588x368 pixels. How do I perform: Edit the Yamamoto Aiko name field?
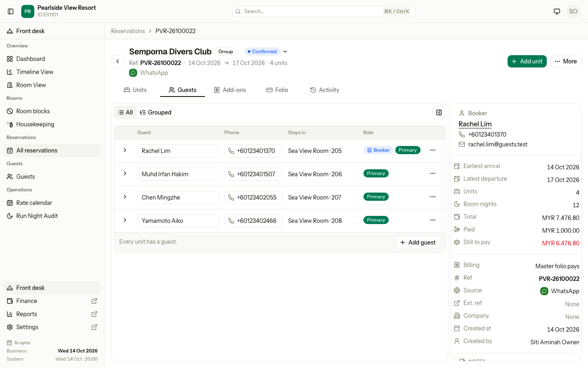(178, 221)
